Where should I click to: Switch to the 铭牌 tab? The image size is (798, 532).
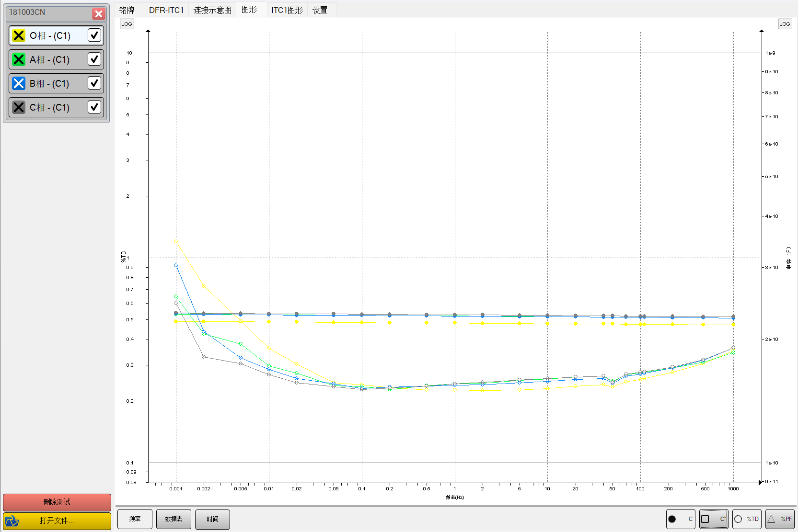click(127, 10)
